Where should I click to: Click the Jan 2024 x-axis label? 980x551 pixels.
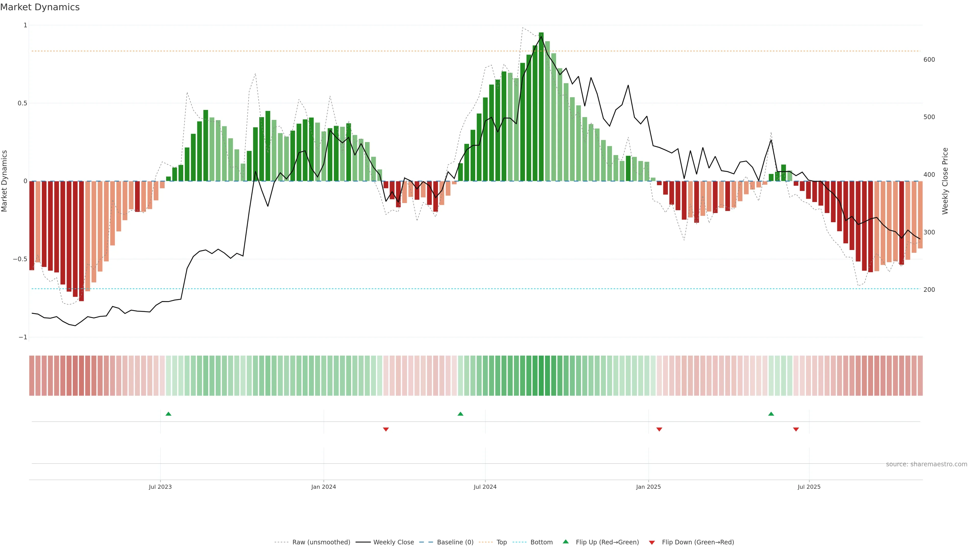click(x=323, y=487)
